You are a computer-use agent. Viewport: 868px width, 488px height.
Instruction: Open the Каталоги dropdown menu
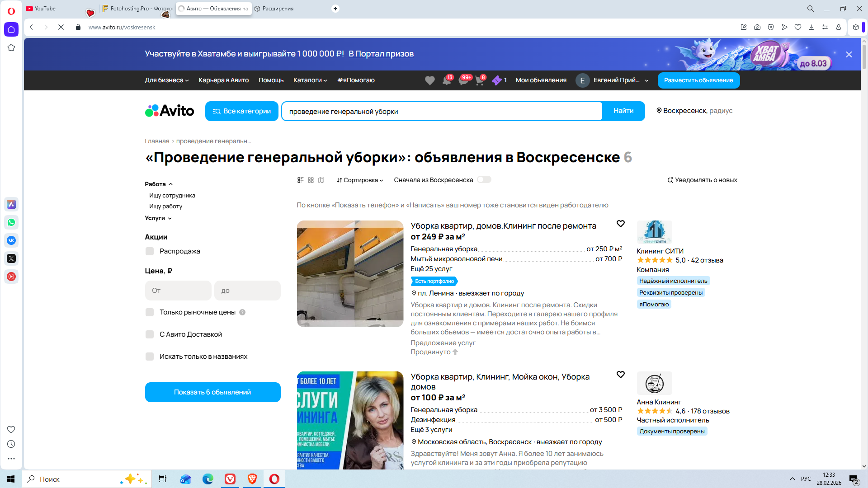310,80
